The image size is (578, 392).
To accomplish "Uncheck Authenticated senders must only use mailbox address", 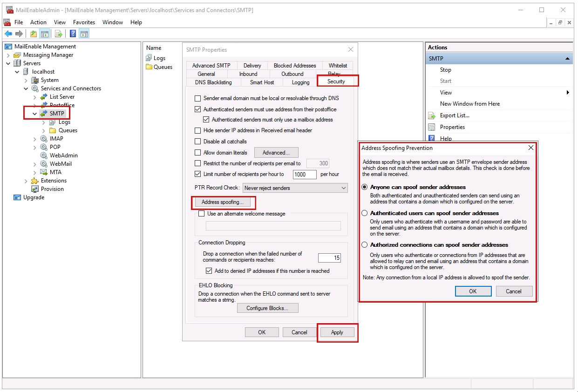I will (206, 120).
